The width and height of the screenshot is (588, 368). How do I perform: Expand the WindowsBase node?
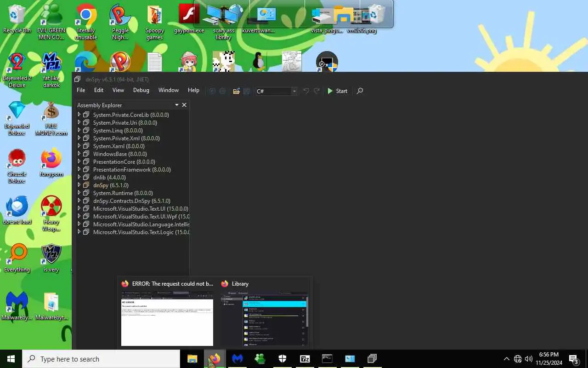click(79, 154)
